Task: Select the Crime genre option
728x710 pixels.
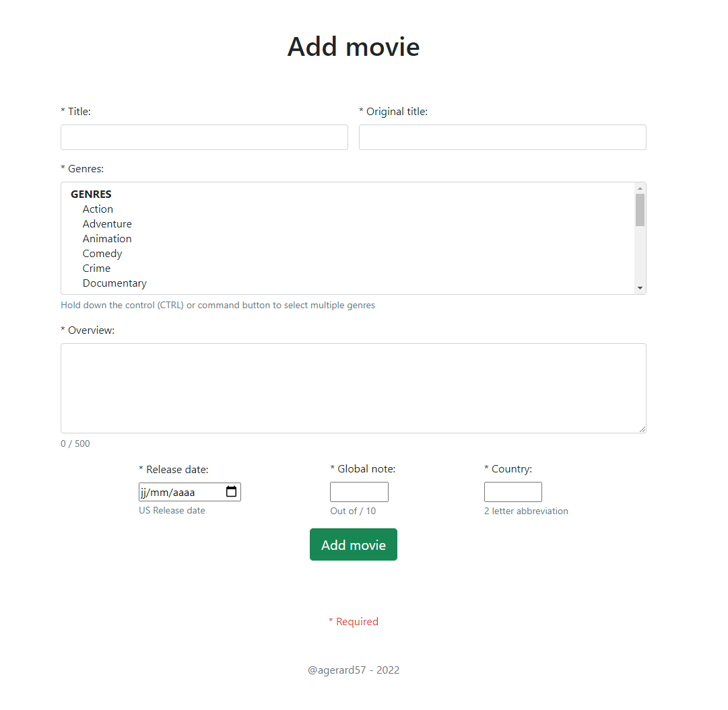Action: coord(96,269)
